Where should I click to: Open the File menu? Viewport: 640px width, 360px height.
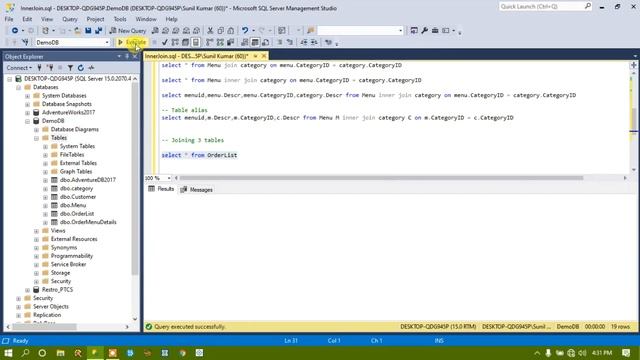[x=9, y=19]
